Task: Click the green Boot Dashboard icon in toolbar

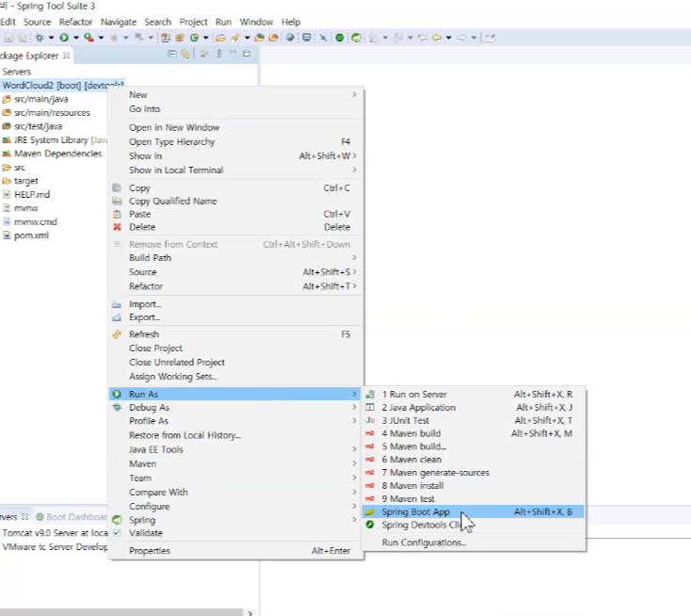Action: (339, 38)
